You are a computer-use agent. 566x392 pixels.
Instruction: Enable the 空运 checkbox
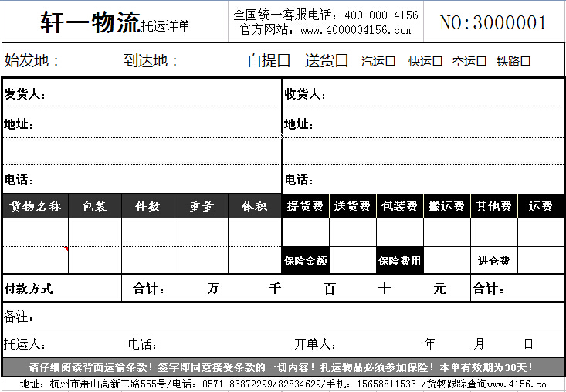click(x=481, y=62)
